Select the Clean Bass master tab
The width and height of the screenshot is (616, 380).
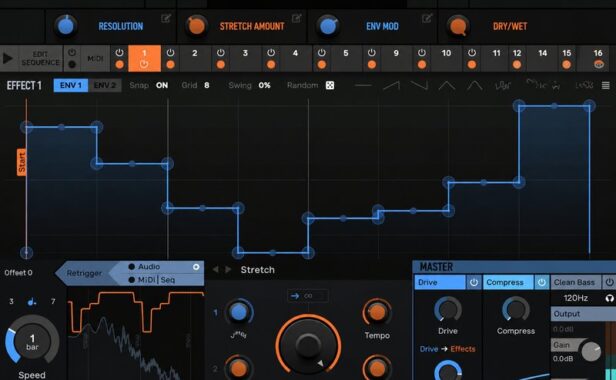576,282
